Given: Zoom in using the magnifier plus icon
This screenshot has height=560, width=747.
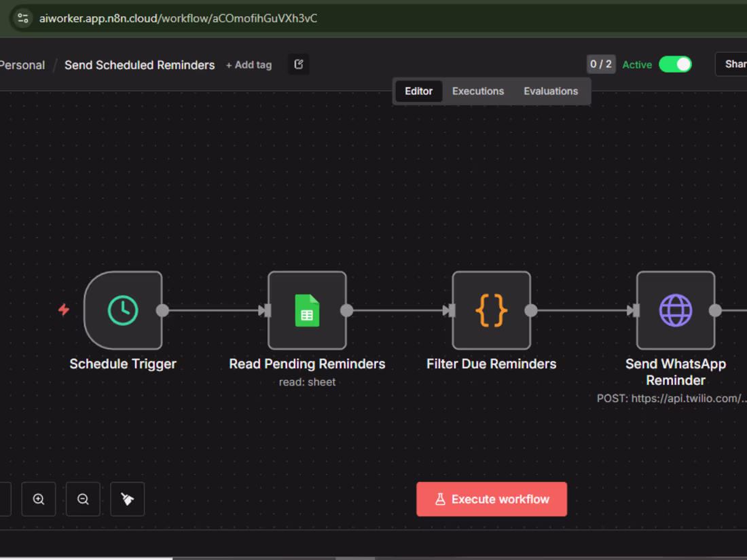Looking at the screenshot, I should click(x=38, y=499).
